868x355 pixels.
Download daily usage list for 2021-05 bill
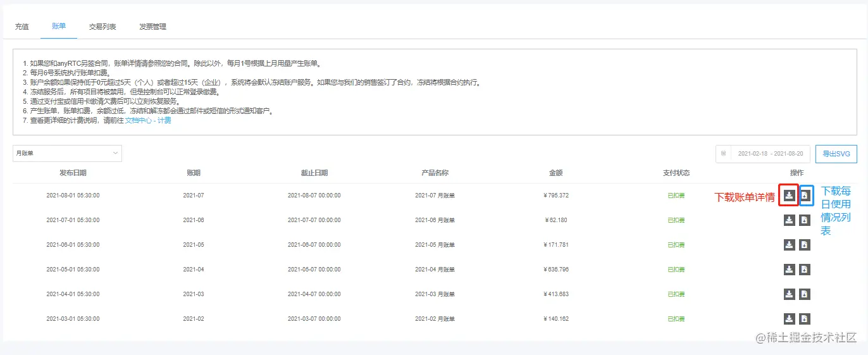click(x=804, y=245)
